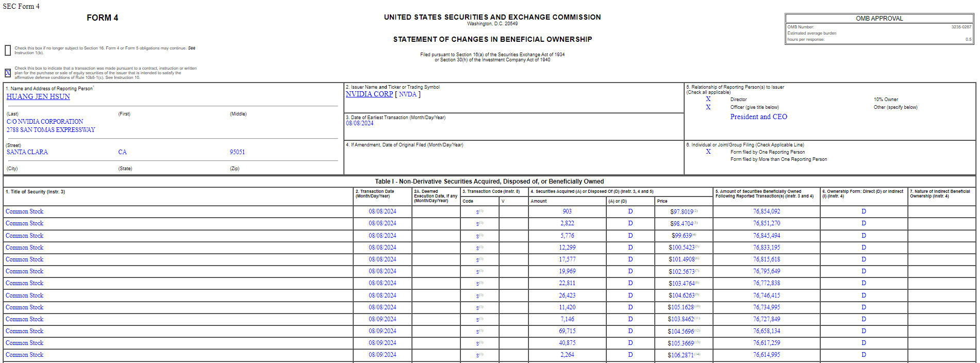This screenshot has height=363, width=980.
Task: Click the owned amount 76,851,270
Action: coord(767,223)
